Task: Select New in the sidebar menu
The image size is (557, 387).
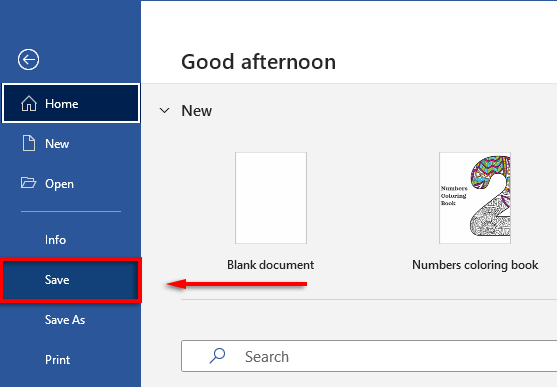Action: pos(71,144)
